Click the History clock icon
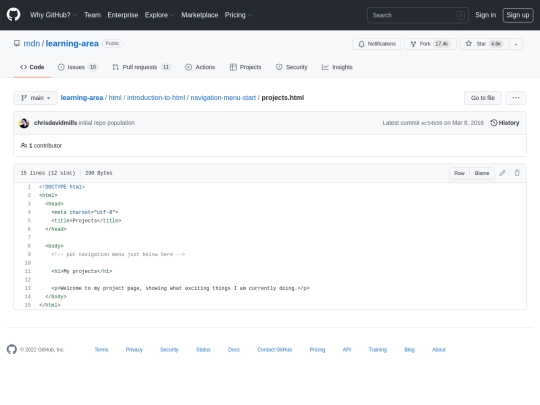 (494, 123)
